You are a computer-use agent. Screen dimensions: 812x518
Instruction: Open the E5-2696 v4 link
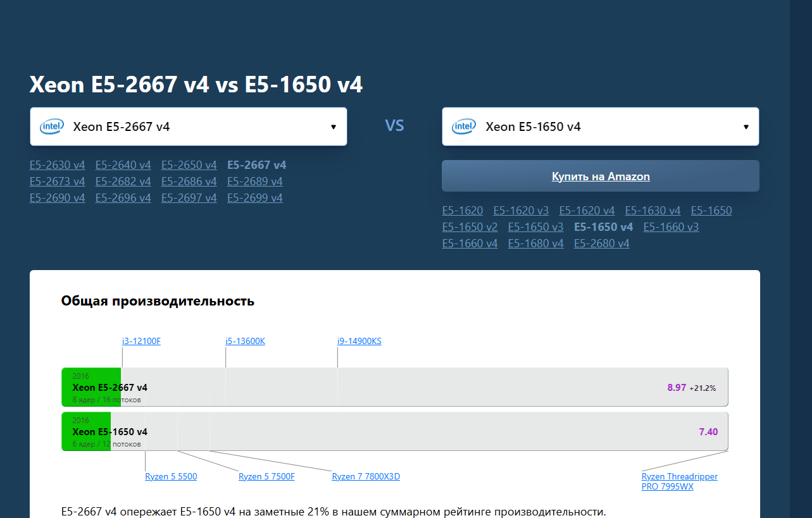[123, 198]
